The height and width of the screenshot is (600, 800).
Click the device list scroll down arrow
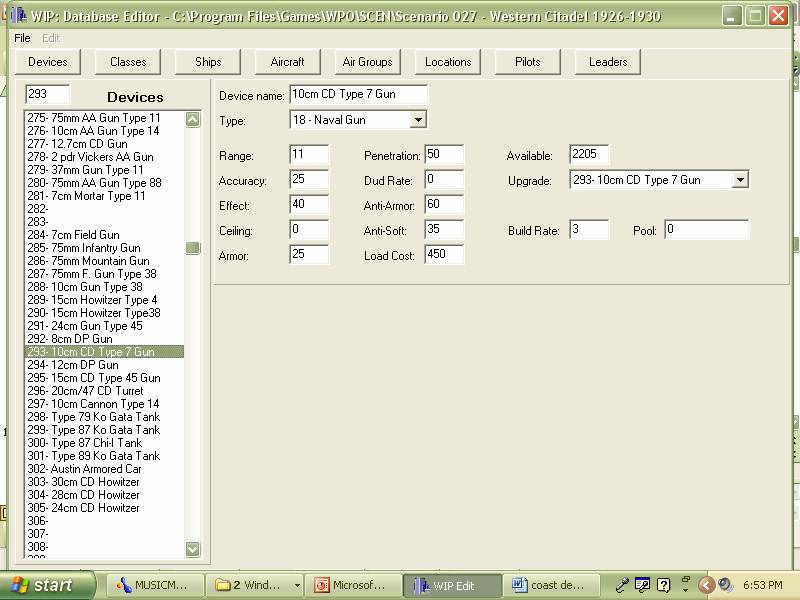coord(192,549)
